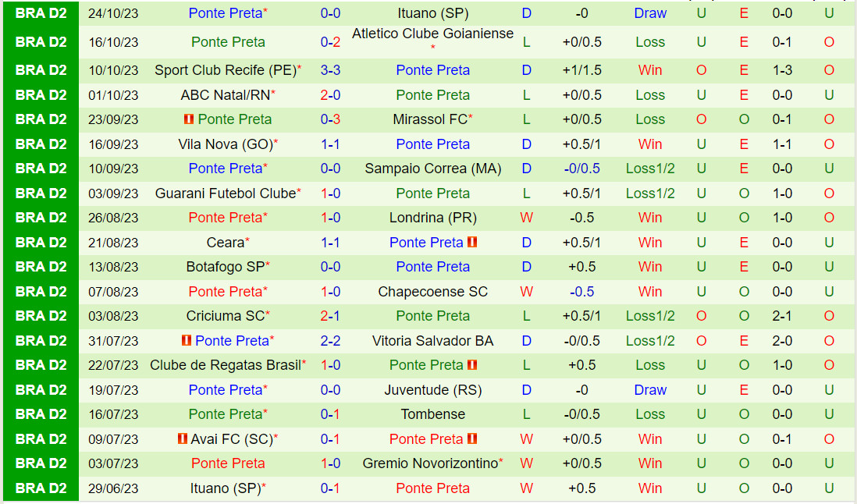Click red card icon after Ponte Preta, Avai match
Screen dimensions: 857x504
[x=472, y=439]
